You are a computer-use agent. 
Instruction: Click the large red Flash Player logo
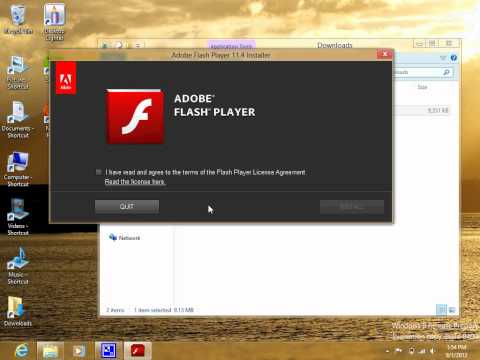tap(135, 117)
